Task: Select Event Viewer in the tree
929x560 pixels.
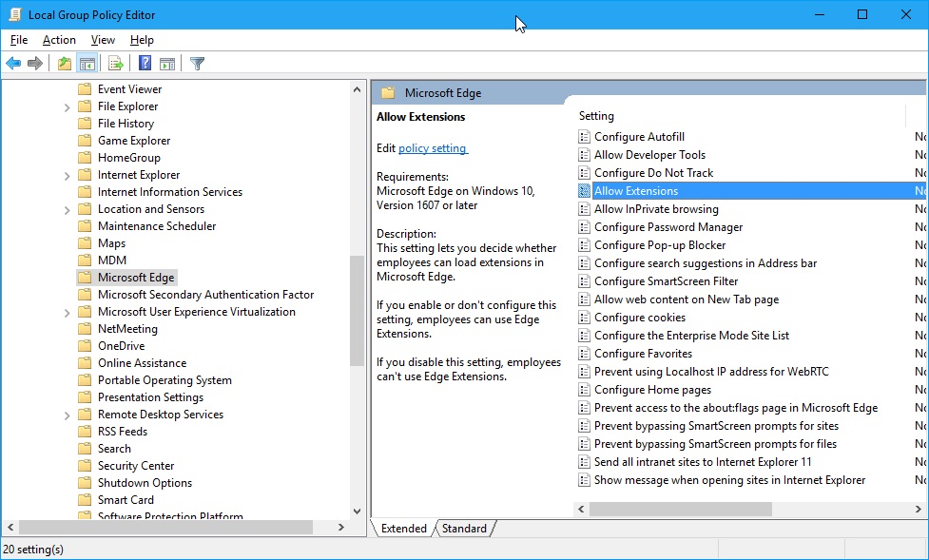Action: click(129, 88)
